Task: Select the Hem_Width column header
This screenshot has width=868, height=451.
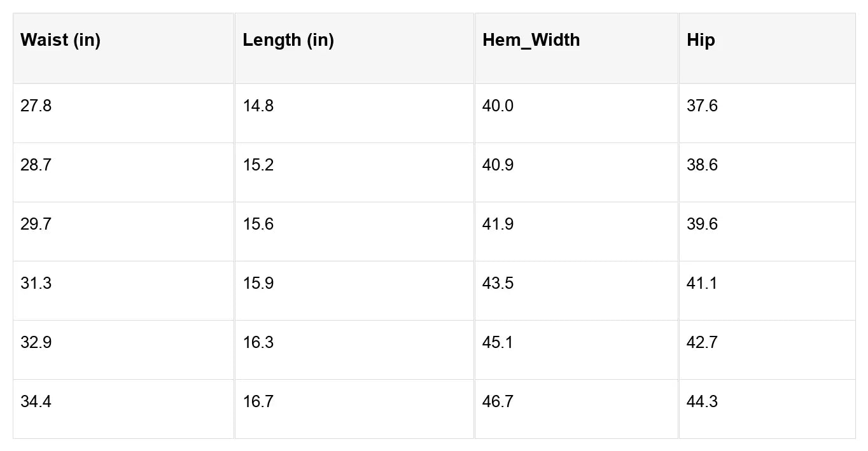Action: coord(531,40)
